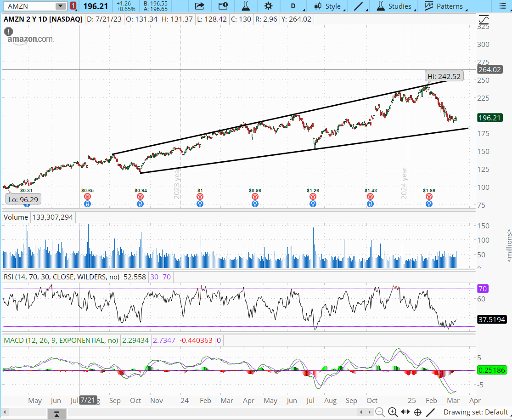Click earnings phone icon under $0.94
The height and width of the screenshot is (420, 512).
coord(140,196)
